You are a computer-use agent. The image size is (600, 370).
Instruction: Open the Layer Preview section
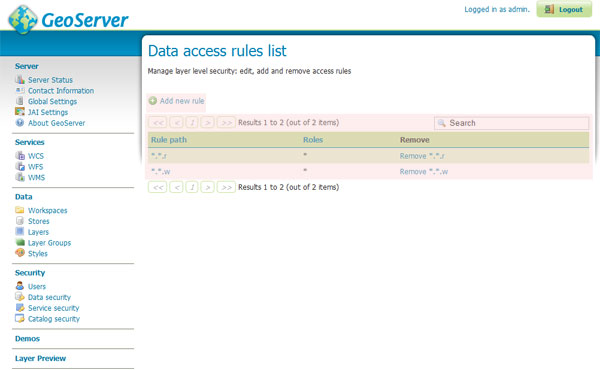(40, 359)
